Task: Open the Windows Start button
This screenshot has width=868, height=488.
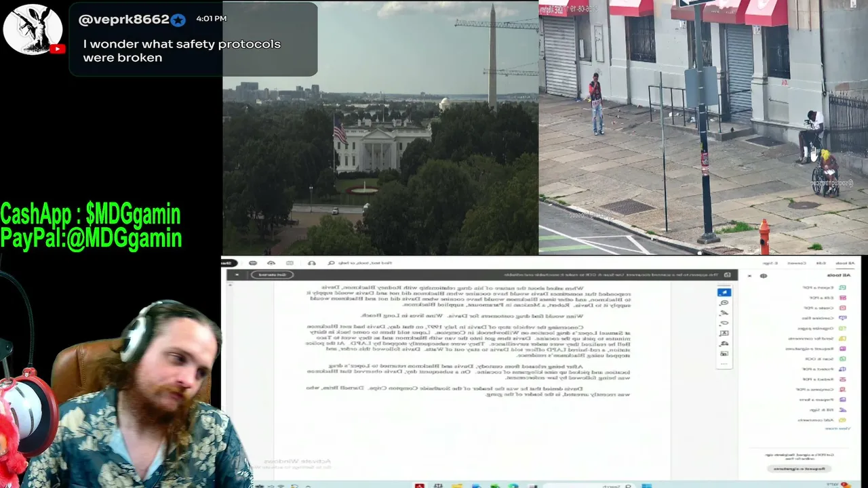Action: click(x=646, y=485)
